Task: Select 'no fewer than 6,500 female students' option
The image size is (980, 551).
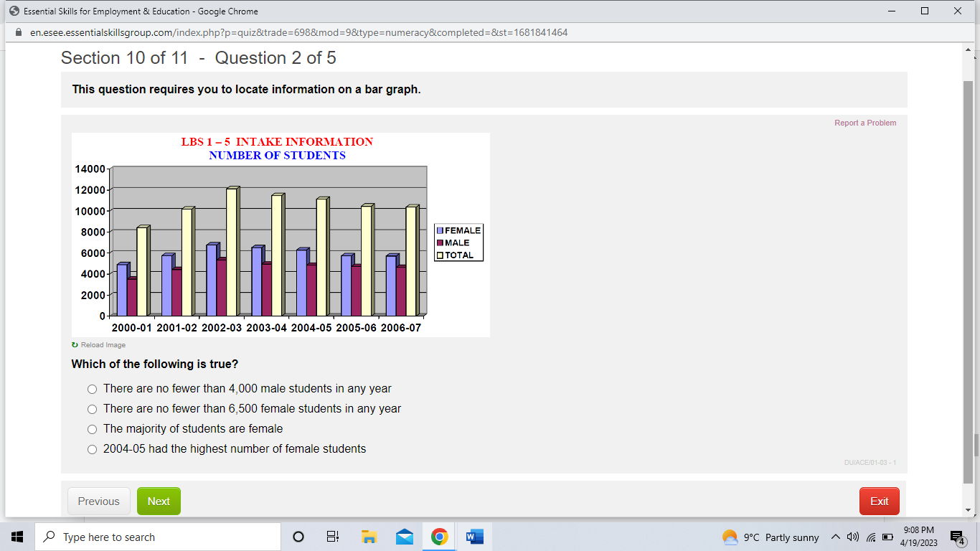Action: tap(92, 409)
